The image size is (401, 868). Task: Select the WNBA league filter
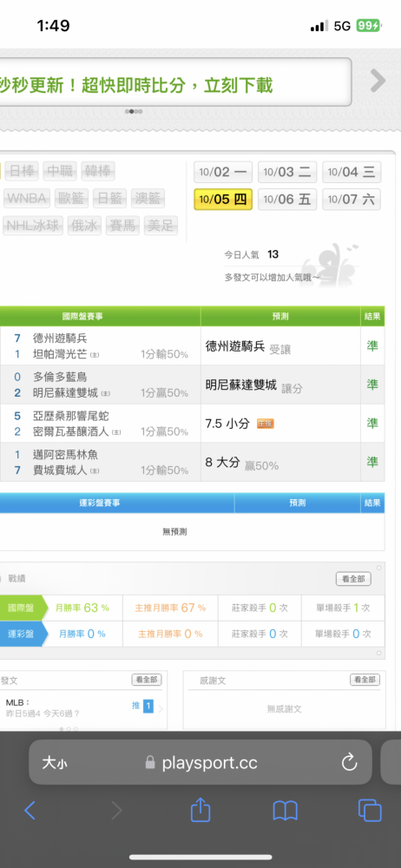(x=27, y=198)
